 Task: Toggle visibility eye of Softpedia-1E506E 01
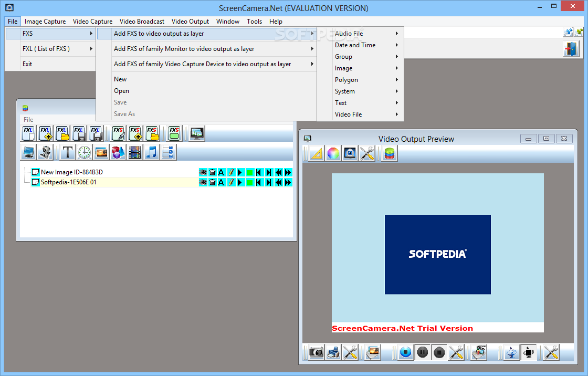click(x=203, y=182)
